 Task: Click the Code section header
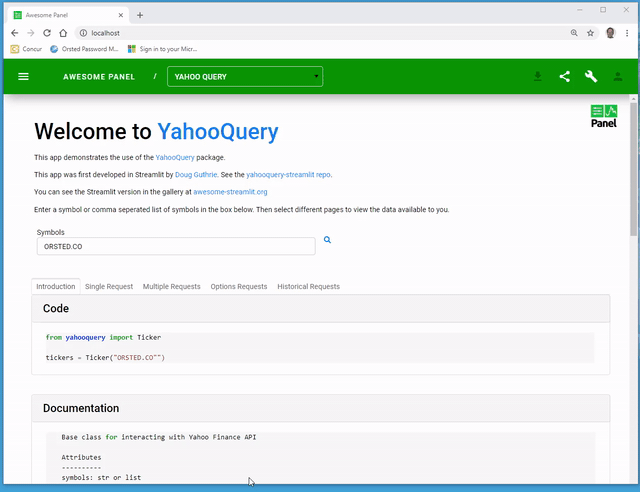(321, 308)
